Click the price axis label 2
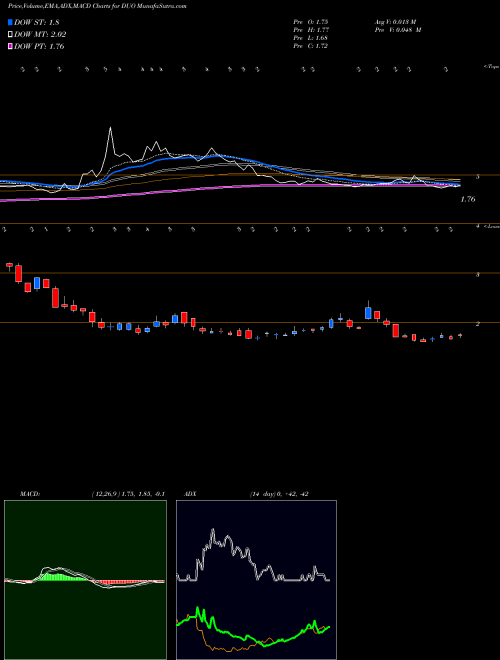This screenshot has width=500, height=660. click(478, 324)
